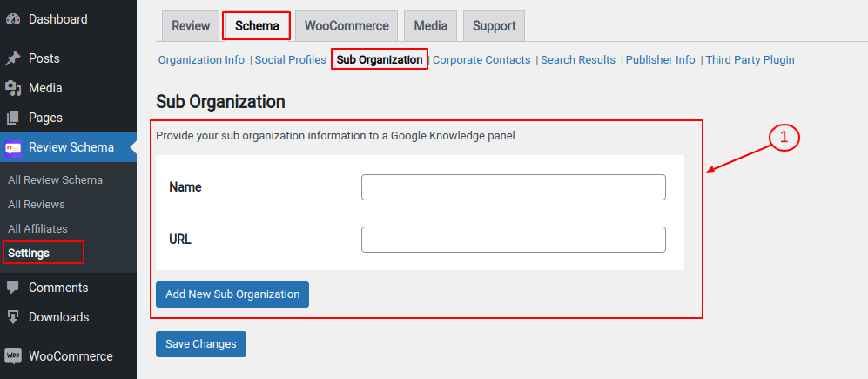Open the Search Results section link

(x=578, y=60)
